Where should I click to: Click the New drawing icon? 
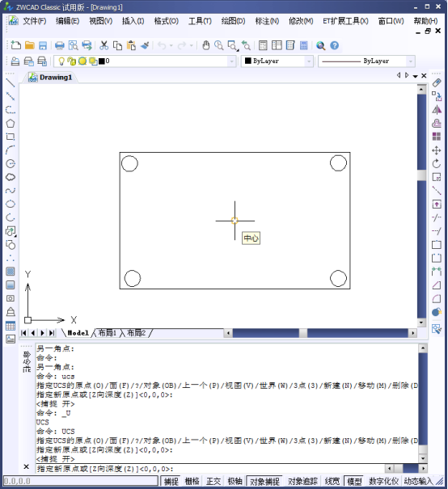point(15,45)
